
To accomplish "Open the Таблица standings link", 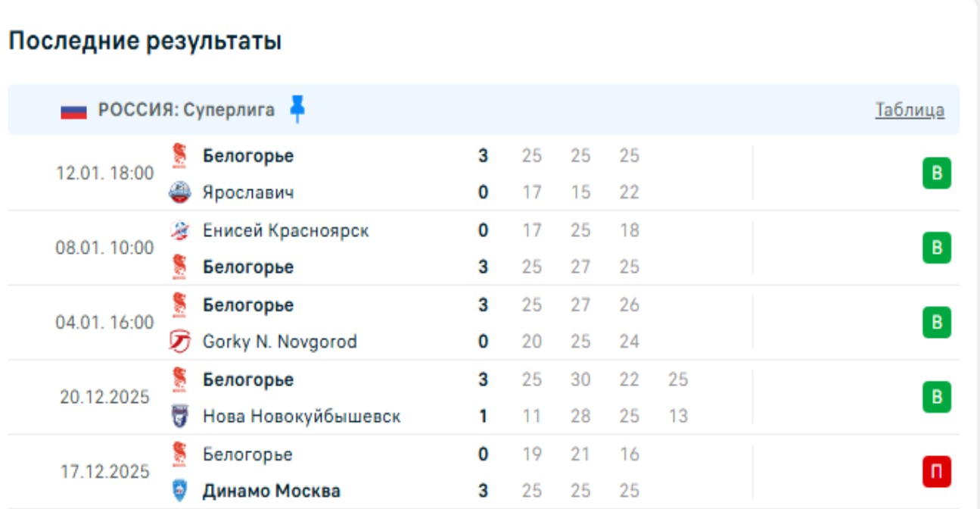I will 910,111.
